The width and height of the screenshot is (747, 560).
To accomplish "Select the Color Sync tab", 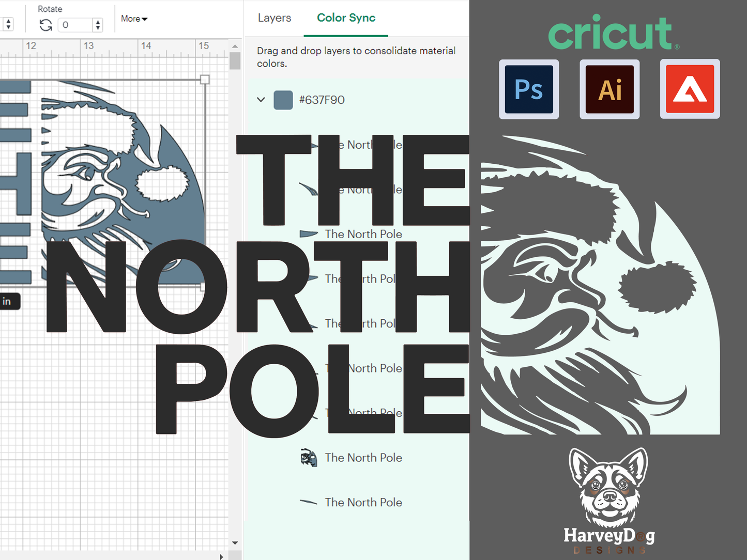I will point(346,18).
